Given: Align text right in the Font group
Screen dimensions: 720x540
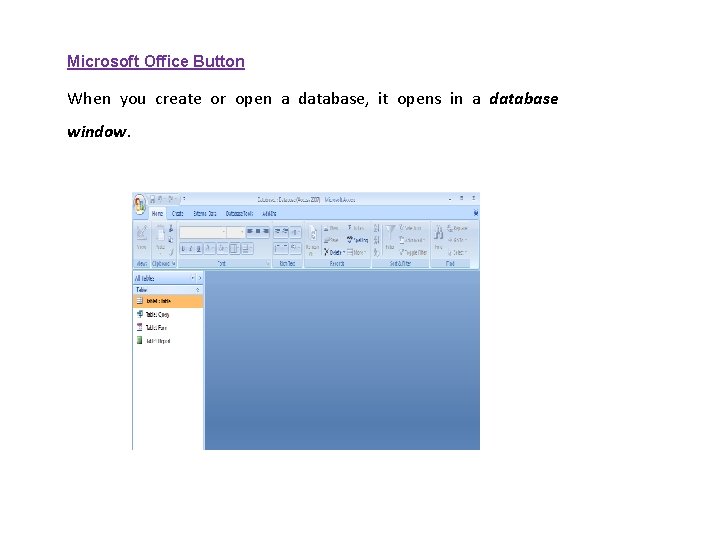Looking at the screenshot, I should click(x=266, y=231).
